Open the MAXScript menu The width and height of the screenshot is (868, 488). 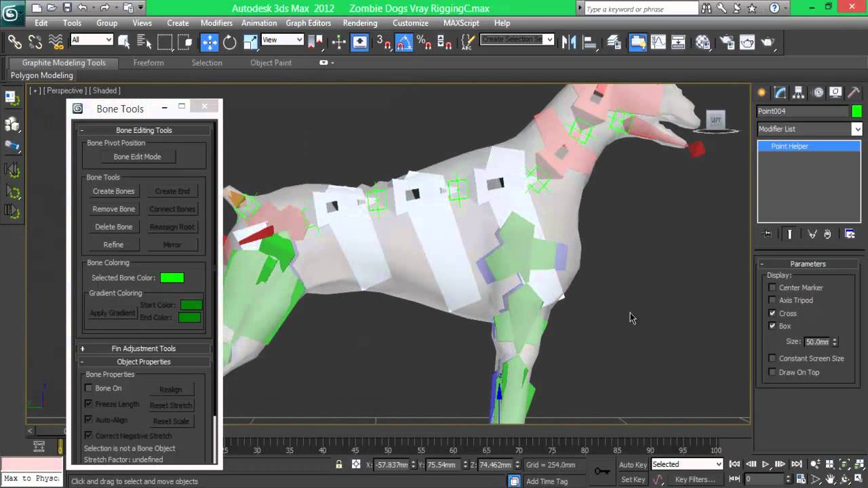pyautogui.click(x=461, y=23)
